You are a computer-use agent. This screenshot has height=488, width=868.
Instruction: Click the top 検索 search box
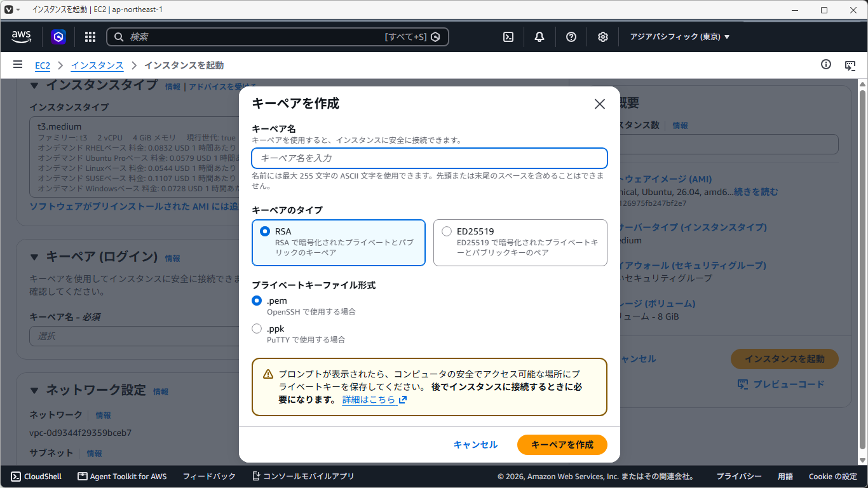278,37
